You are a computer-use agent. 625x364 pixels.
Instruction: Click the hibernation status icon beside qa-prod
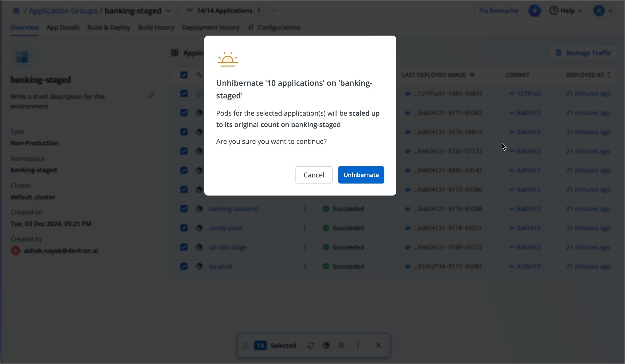(x=199, y=266)
